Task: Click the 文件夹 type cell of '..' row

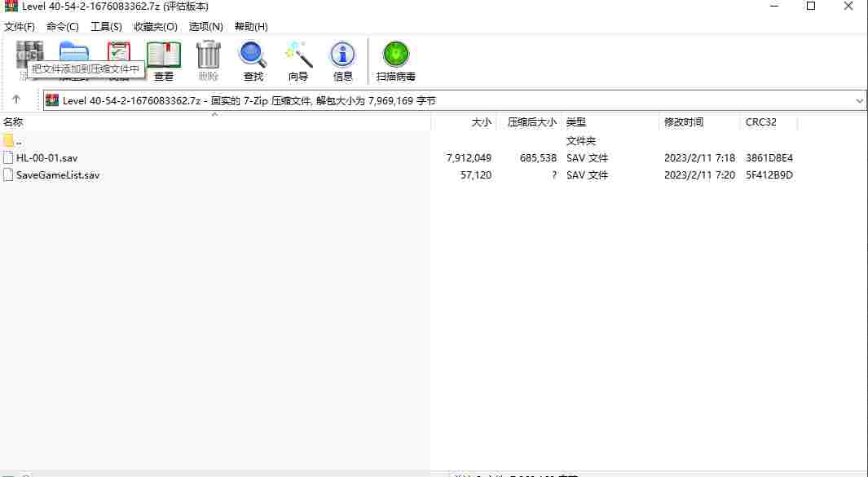Action: 580,141
